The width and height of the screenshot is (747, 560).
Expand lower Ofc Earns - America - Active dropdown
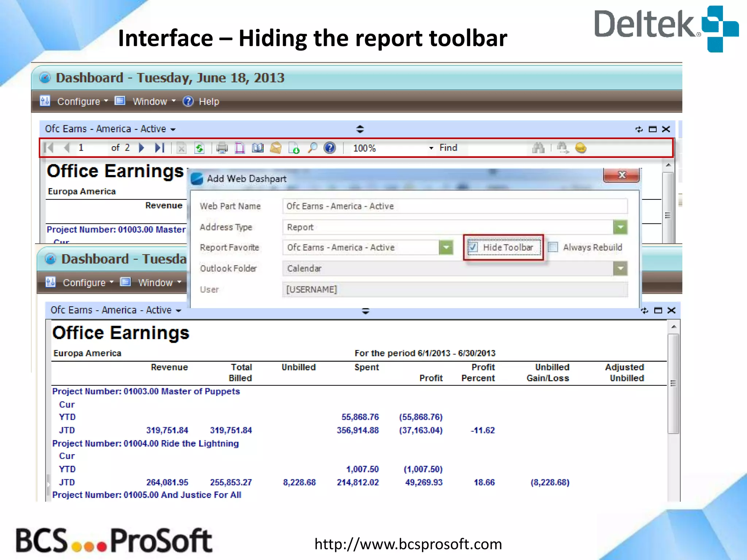tap(179, 311)
